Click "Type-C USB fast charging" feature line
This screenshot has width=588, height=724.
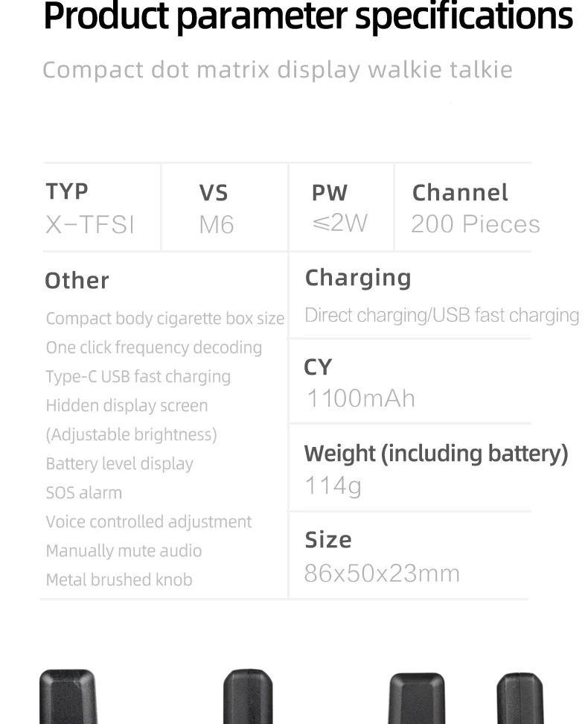click(x=138, y=377)
